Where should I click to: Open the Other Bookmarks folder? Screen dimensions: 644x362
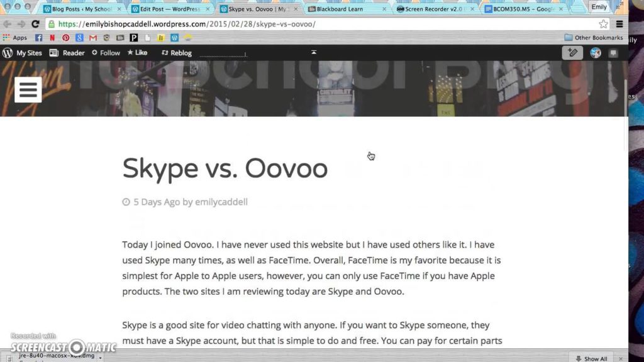point(594,38)
